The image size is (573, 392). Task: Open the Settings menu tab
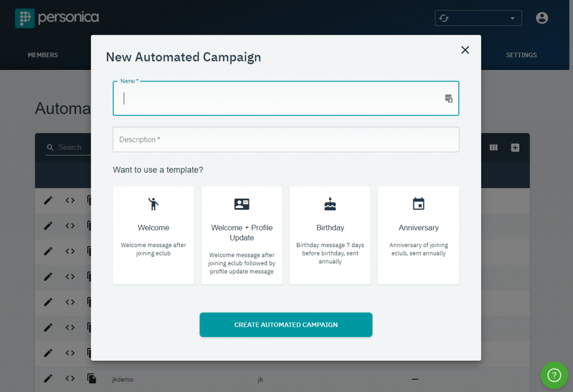pyautogui.click(x=521, y=55)
